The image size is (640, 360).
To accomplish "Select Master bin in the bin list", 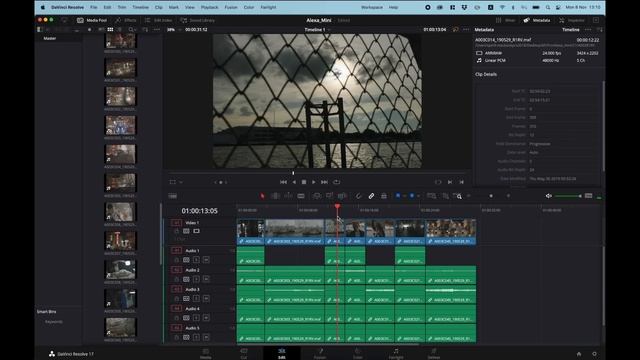I will coord(50,38).
